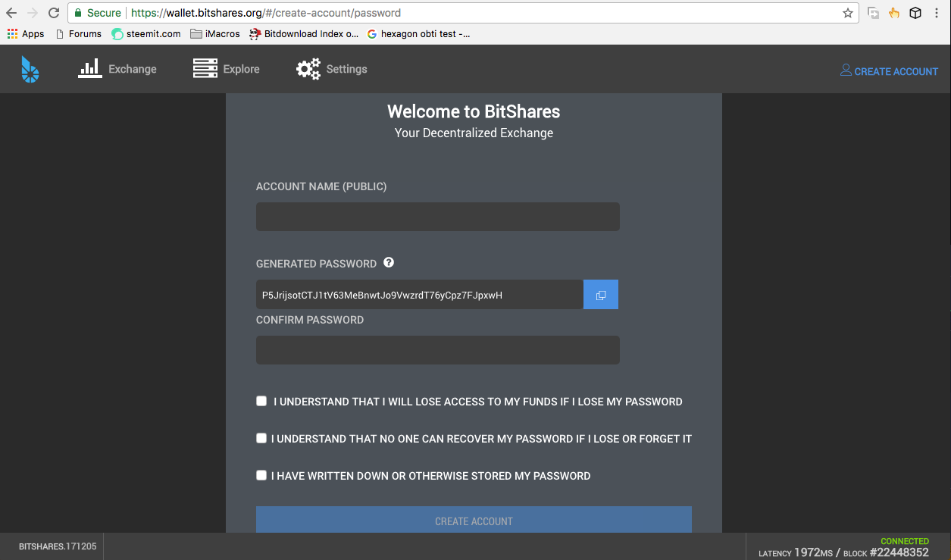Check the written down password box

tap(261, 475)
